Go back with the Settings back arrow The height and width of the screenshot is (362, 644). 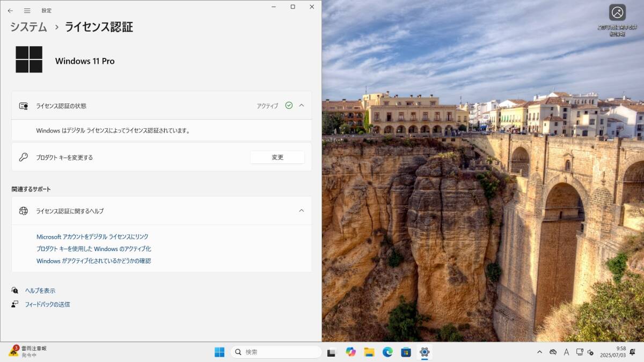(10, 10)
